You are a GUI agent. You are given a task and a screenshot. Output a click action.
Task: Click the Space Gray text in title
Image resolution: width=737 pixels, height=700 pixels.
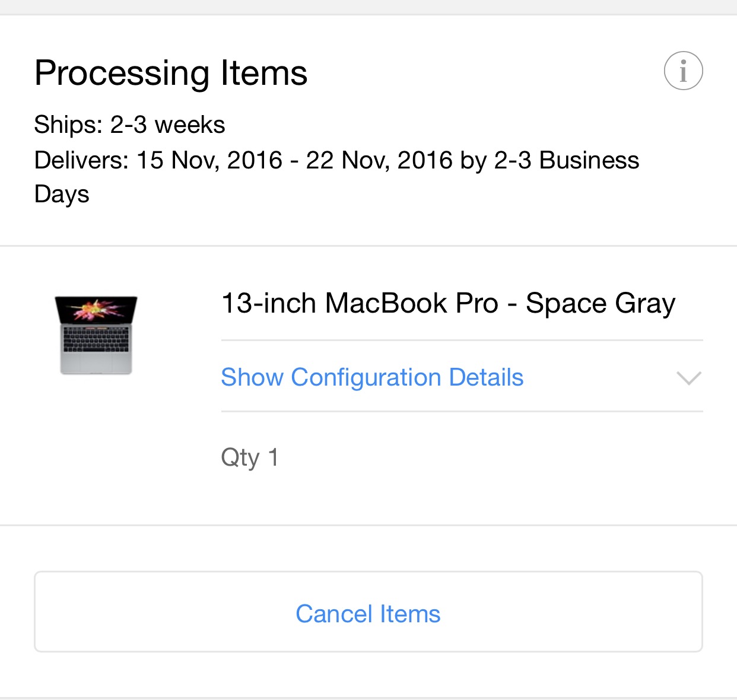click(601, 303)
